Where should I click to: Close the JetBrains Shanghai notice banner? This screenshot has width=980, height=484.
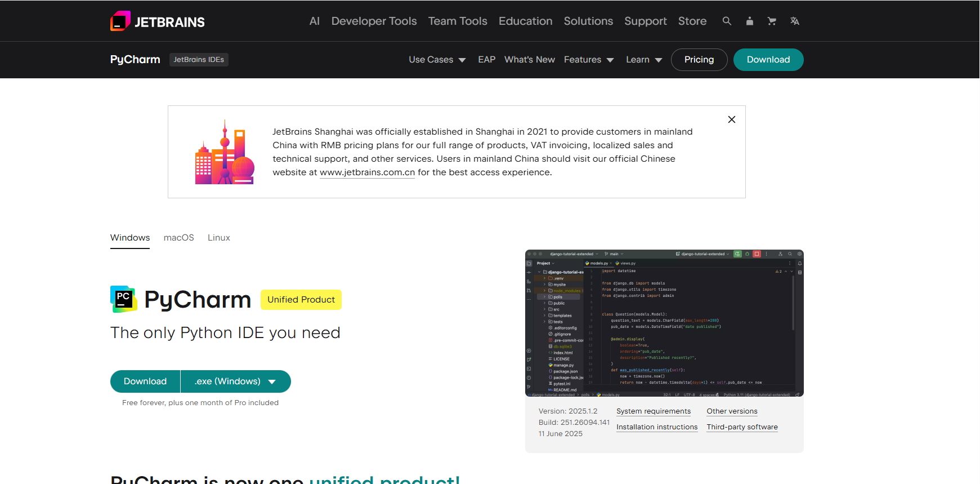click(x=731, y=119)
